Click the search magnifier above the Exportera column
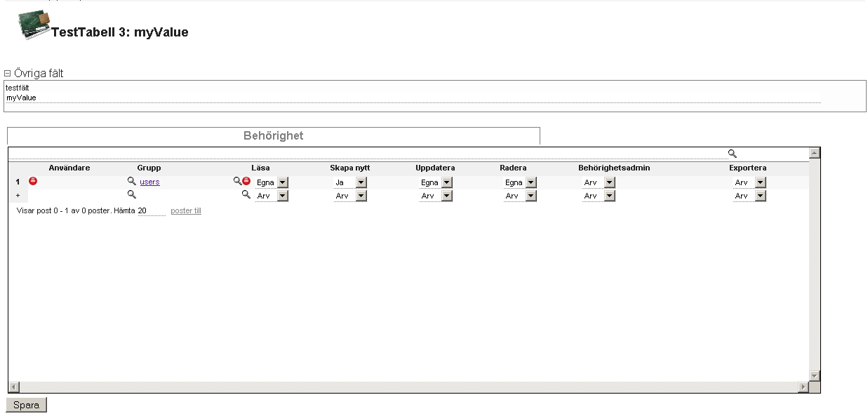This screenshot has height=416, width=868. pos(733,154)
